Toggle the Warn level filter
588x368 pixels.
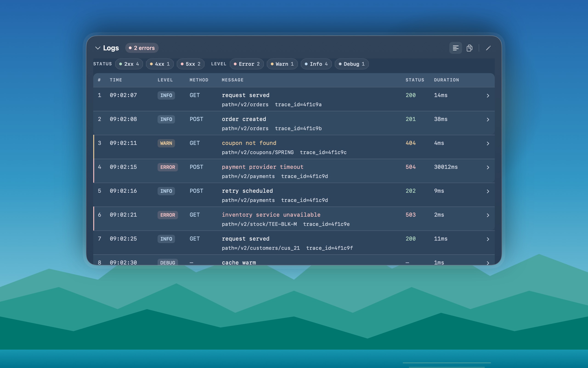pos(282,64)
